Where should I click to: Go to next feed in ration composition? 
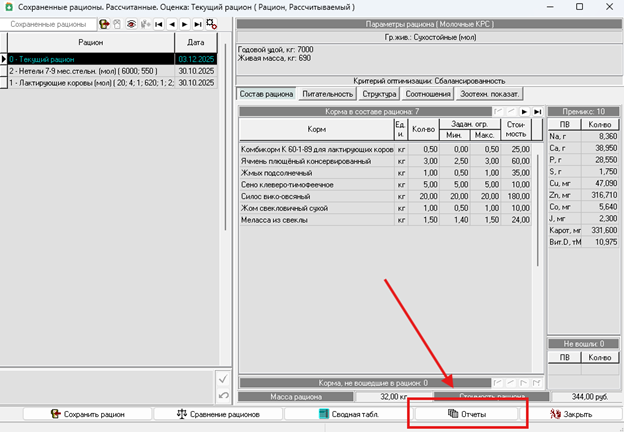[x=524, y=112]
